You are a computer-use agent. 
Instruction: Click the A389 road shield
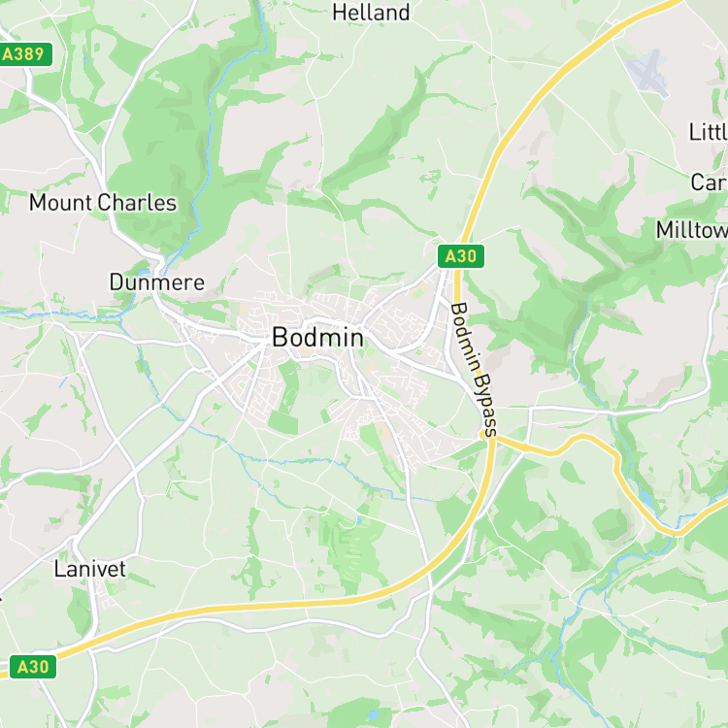pos(25,54)
